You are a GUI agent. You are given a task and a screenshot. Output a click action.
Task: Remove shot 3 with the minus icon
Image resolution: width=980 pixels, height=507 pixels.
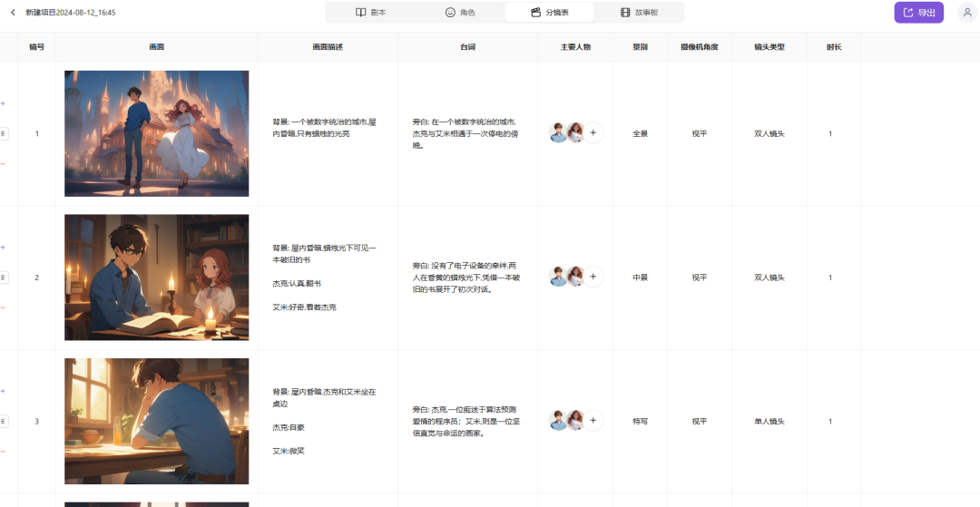coord(3,451)
